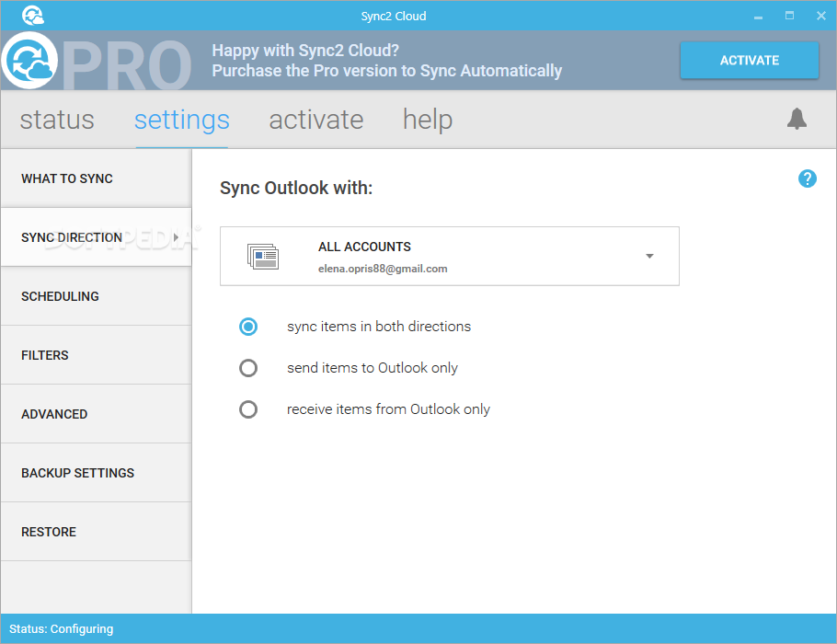Open Backup Settings section
Viewport: 837px width, 644px height.
point(96,473)
